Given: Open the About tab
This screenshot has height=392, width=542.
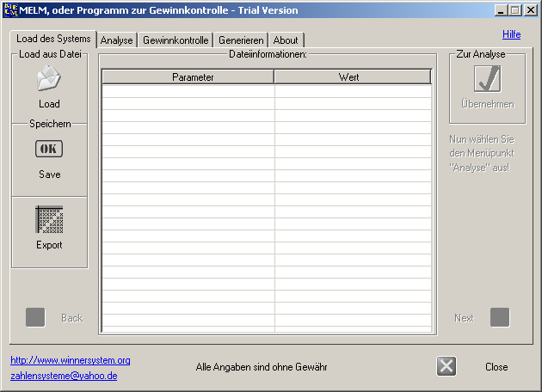Looking at the screenshot, I should [x=286, y=40].
